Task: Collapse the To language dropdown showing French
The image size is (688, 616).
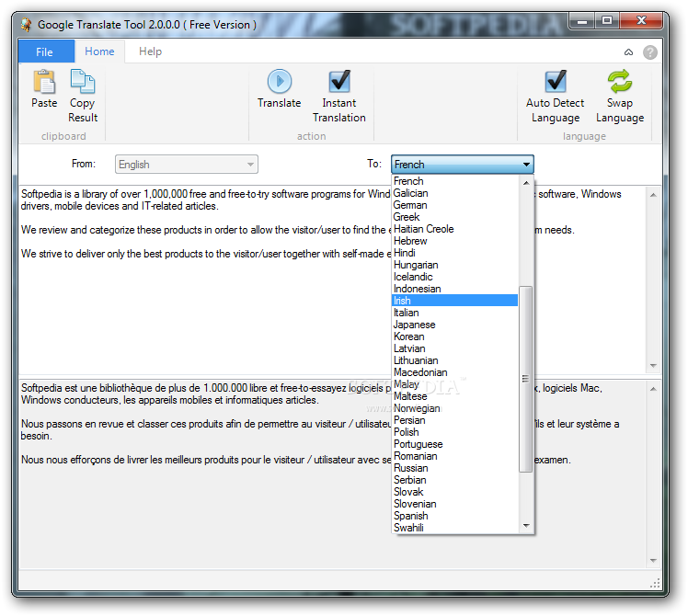Action: tap(463, 165)
